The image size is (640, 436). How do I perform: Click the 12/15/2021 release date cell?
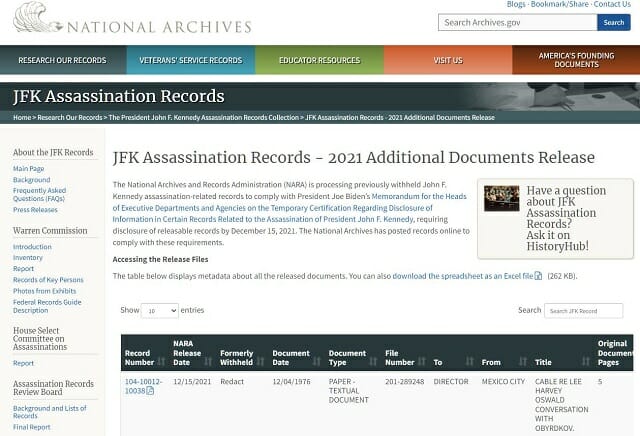[192, 382]
